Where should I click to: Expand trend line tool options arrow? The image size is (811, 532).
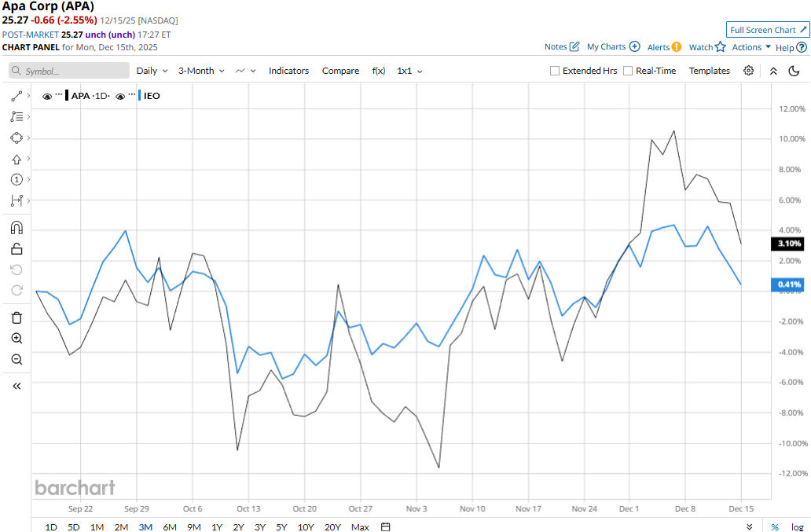click(28, 96)
